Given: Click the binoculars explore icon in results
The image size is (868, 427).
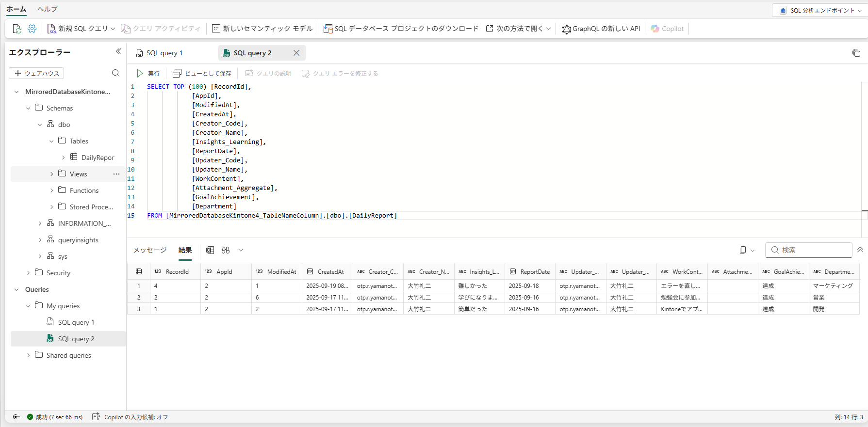Looking at the screenshot, I should [226, 250].
